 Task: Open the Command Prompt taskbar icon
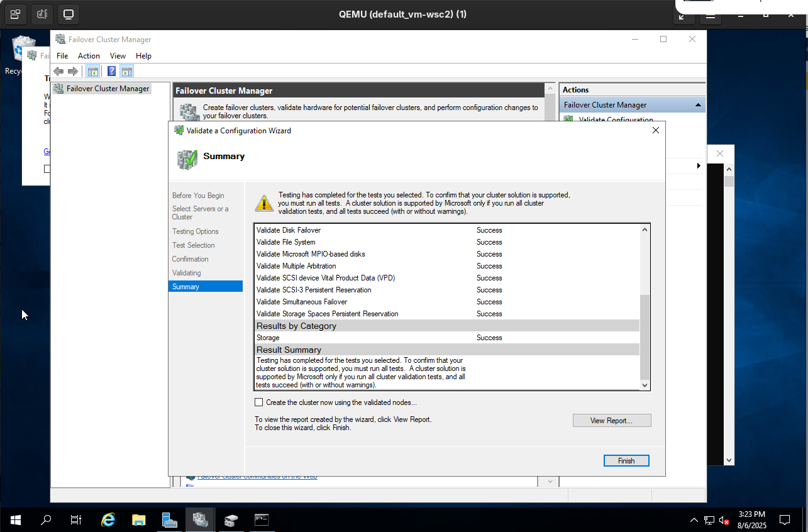click(262, 520)
